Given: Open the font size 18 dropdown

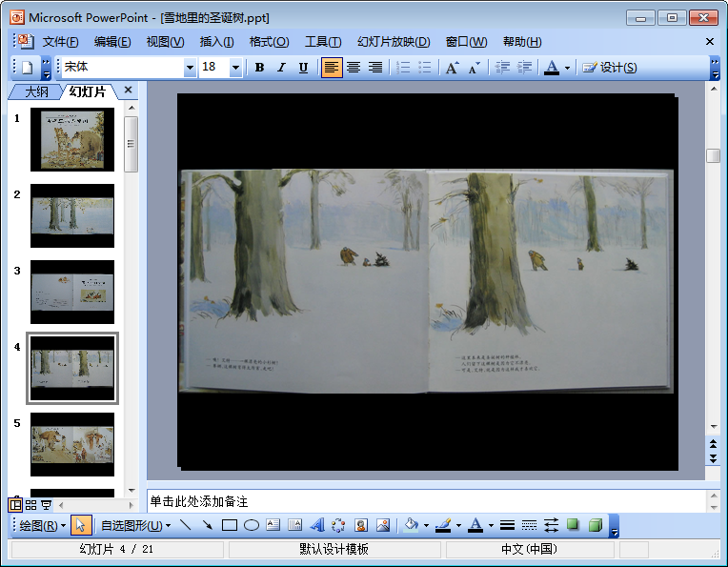Looking at the screenshot, I should pos(235,68).
